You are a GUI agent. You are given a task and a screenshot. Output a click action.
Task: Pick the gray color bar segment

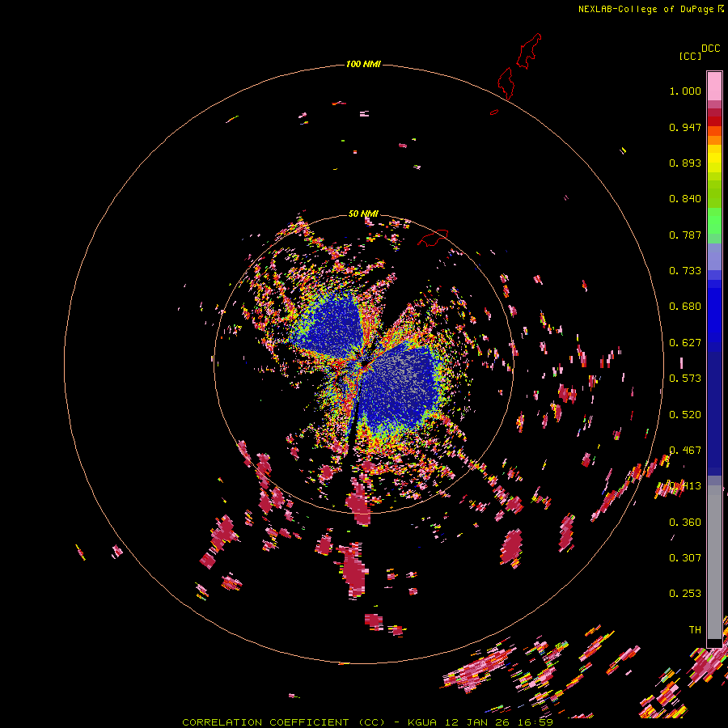[714, 562]
